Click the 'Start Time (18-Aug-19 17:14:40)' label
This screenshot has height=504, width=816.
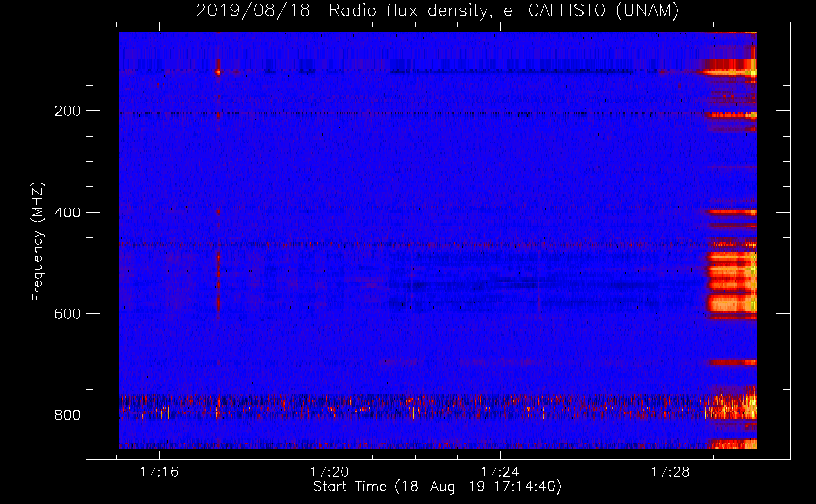(437, 487)
